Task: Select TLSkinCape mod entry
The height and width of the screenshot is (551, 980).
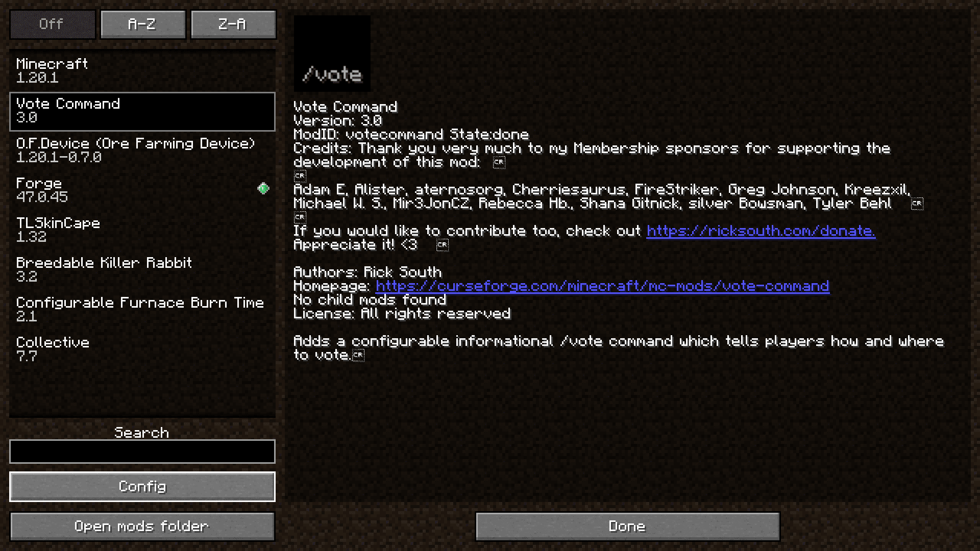Action: coord(141,230)
